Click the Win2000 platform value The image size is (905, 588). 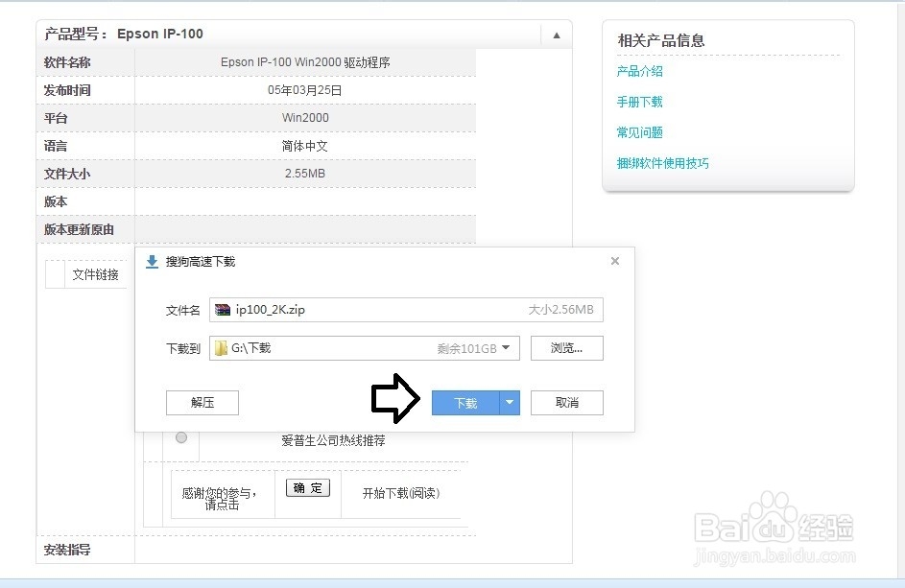(x=305, y=118)
